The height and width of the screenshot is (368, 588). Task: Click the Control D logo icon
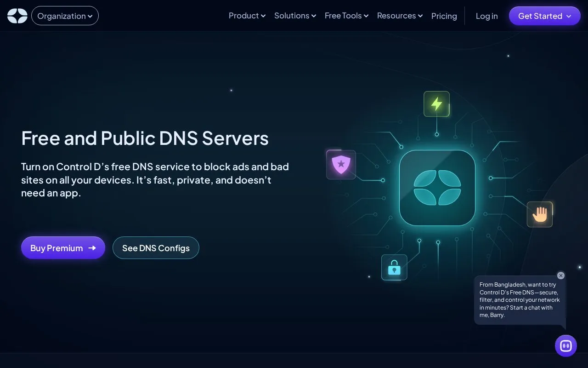[17, 16]
